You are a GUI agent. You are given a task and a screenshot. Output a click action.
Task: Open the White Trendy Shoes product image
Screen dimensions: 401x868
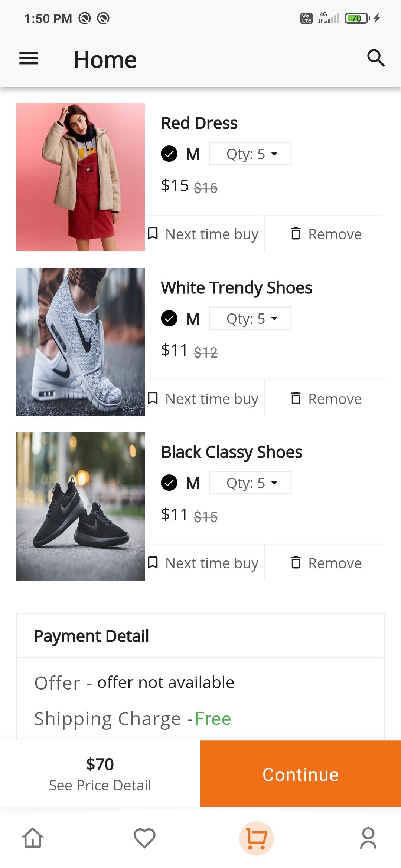[x=81, y=342]
